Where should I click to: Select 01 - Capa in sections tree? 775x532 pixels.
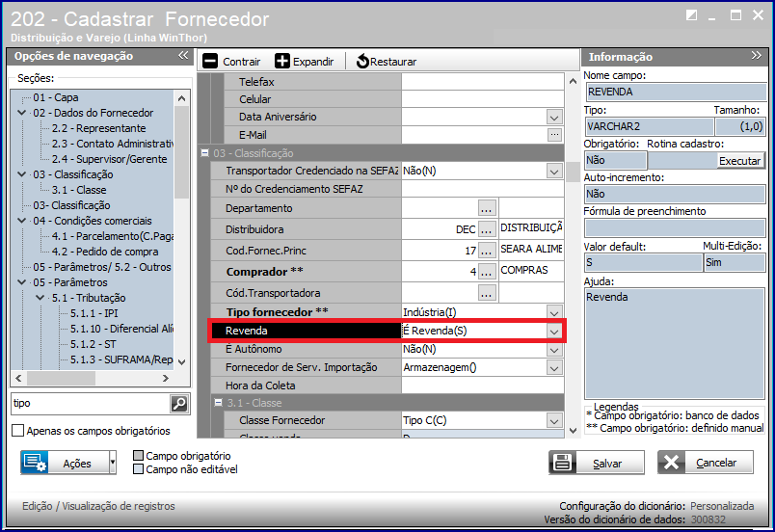click(x=56, y=97)
